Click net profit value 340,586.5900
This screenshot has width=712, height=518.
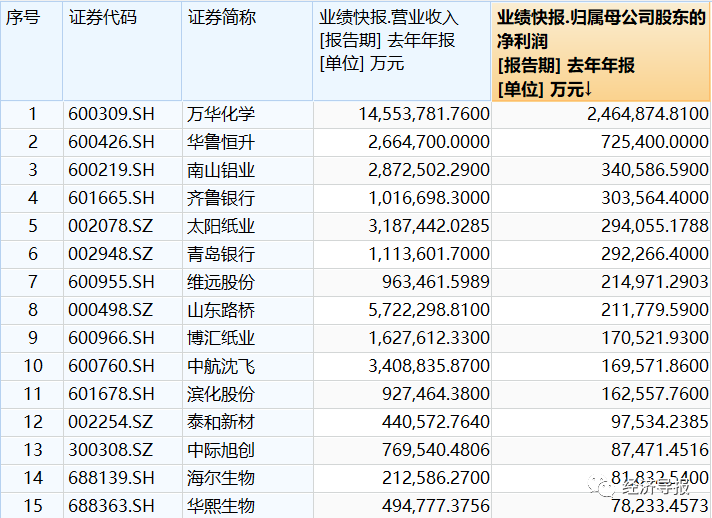[x=655, y=170]
